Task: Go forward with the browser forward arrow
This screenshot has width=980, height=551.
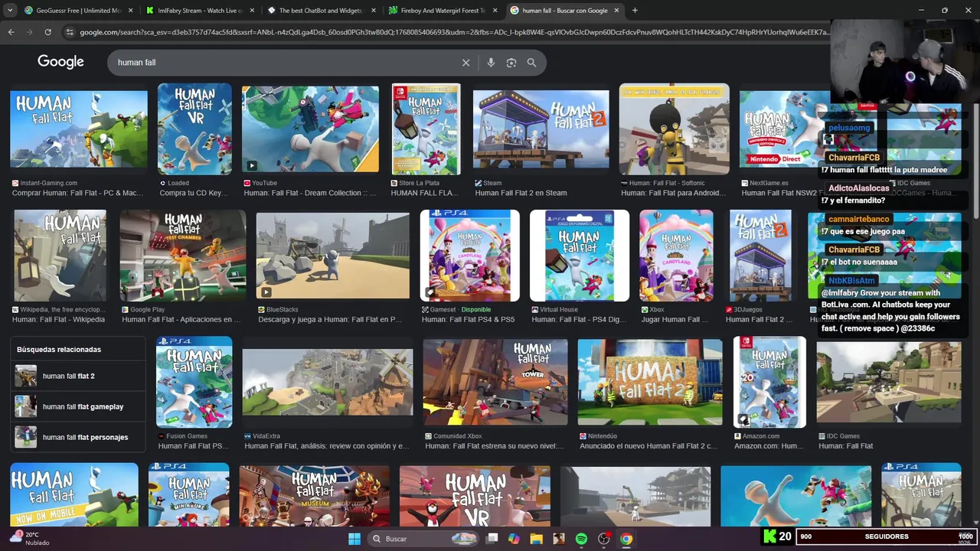Action: pos(29,32)
